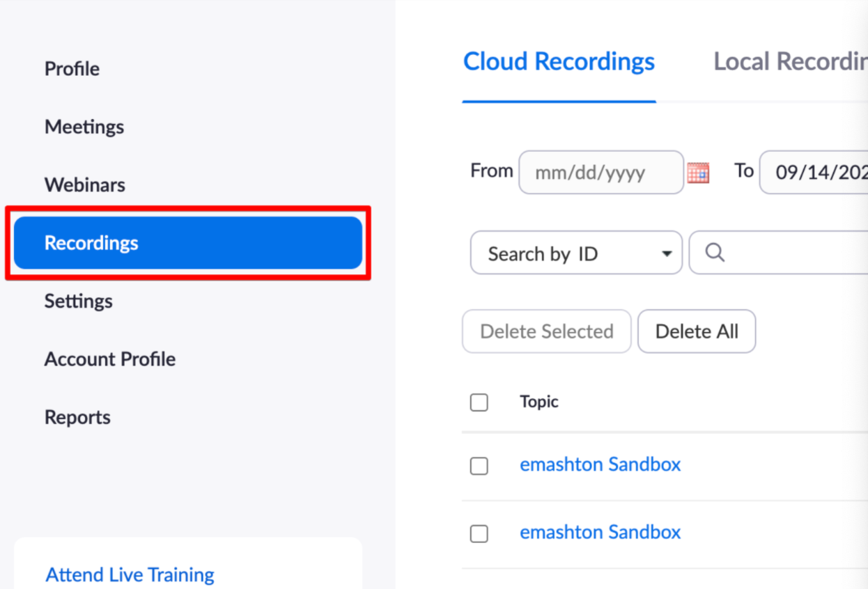Open the Webinars sidebar item
Image resolution: width=868 pixels, height=589 pixels.
[x=85, y=185]
